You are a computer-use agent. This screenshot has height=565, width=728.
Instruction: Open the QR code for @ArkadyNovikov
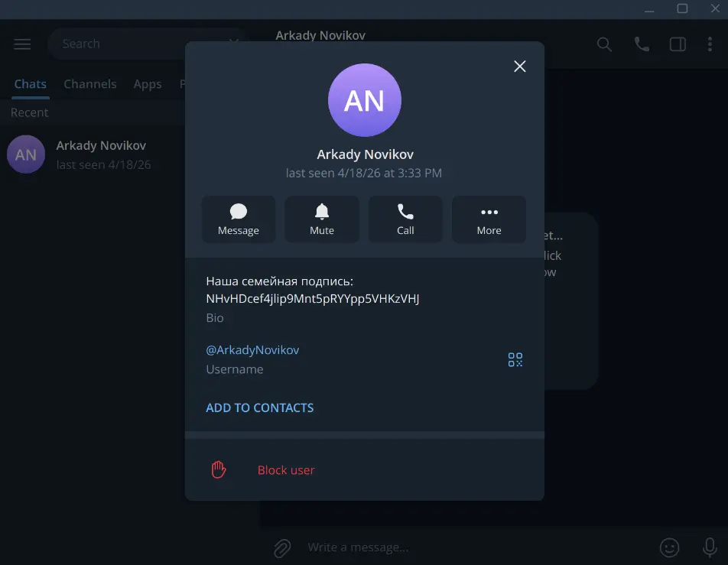[515, 359]
